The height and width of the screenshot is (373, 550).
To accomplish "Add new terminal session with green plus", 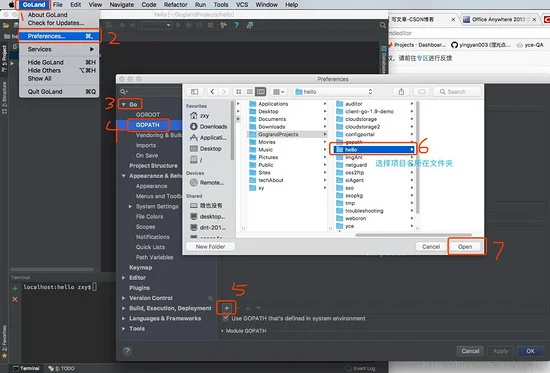I will [15, 288].
